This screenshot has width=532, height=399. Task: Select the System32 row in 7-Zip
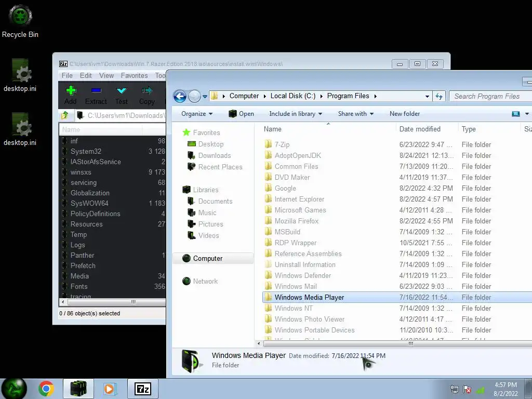(x=113, y=151)
